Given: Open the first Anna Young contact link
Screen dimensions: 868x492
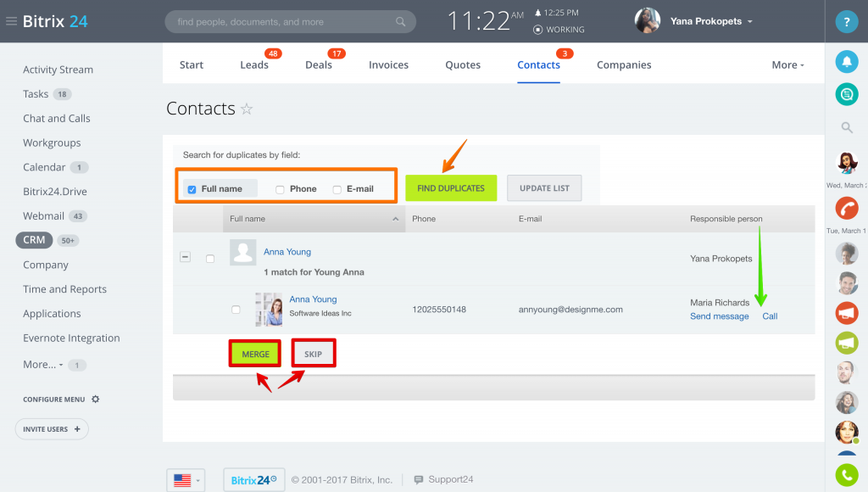Looking at the screenshot, I should [x=287, y=252].
